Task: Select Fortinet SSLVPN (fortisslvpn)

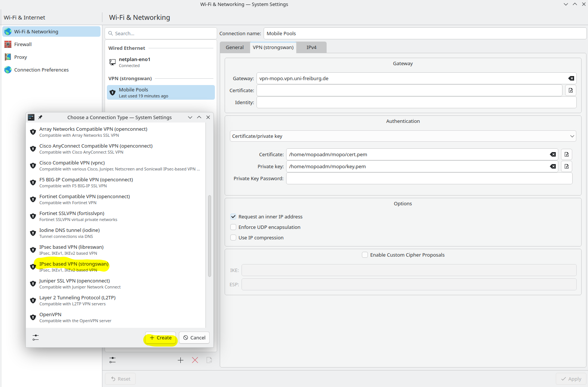Action: tap(116, 216)
